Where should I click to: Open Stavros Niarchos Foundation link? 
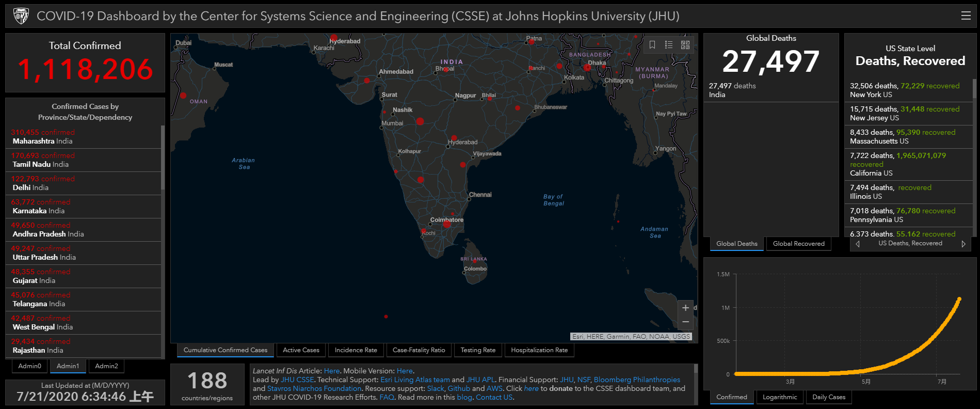[x=314, y=388]
